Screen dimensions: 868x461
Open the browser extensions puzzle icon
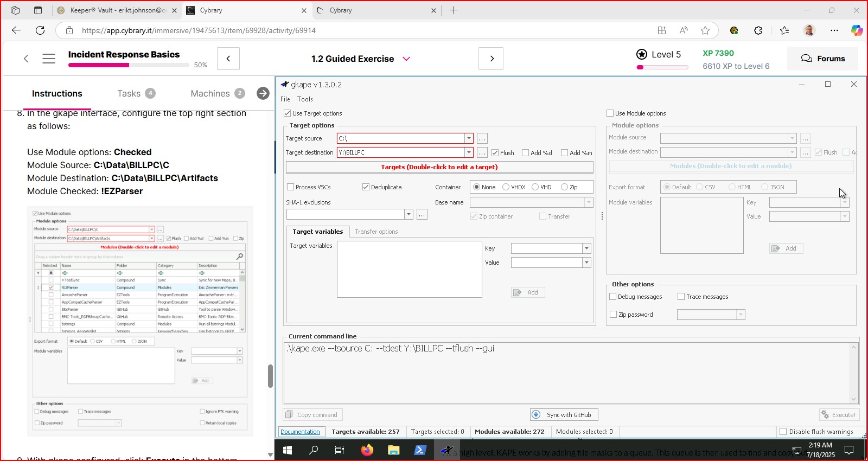pos(758,30)
